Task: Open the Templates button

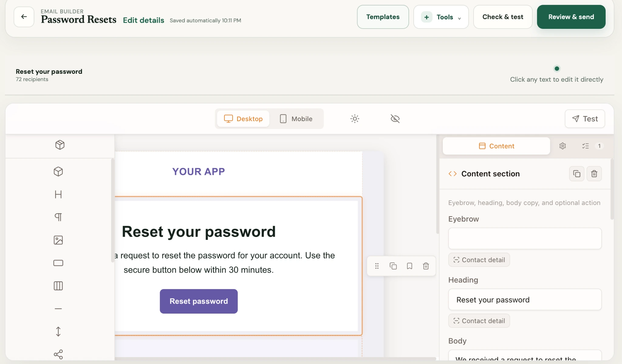Action: pyautogui.click(x=383, y=17)
